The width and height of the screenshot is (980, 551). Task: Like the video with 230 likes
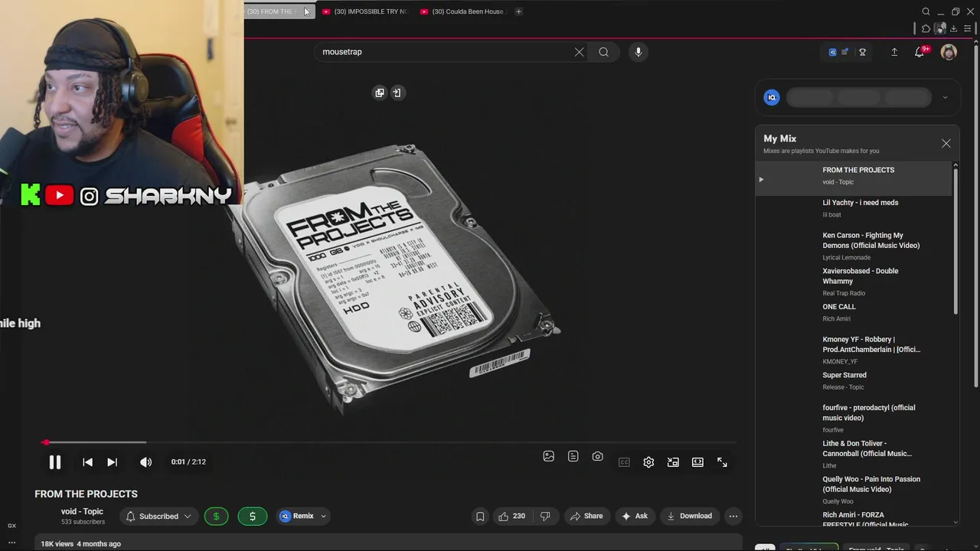click(511, 516)
